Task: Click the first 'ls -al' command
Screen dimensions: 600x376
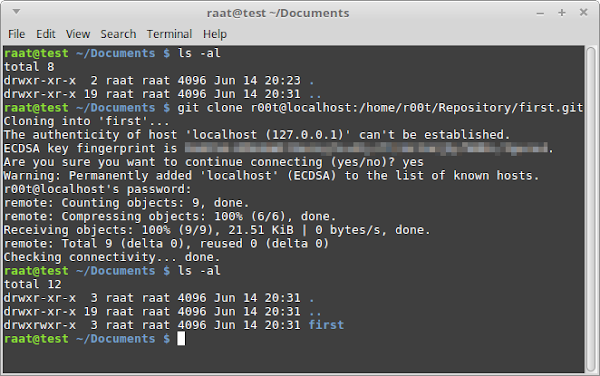Action: (x=199, y=53)
